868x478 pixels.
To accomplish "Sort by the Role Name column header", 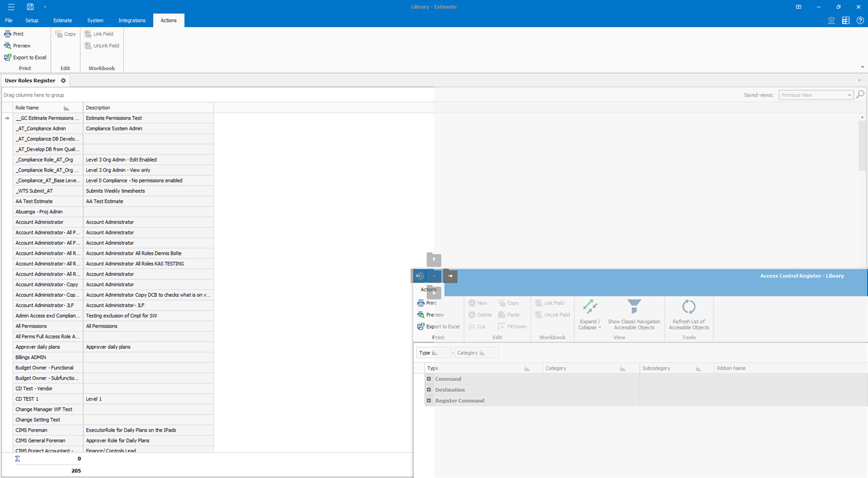I will tap(38, 108).
